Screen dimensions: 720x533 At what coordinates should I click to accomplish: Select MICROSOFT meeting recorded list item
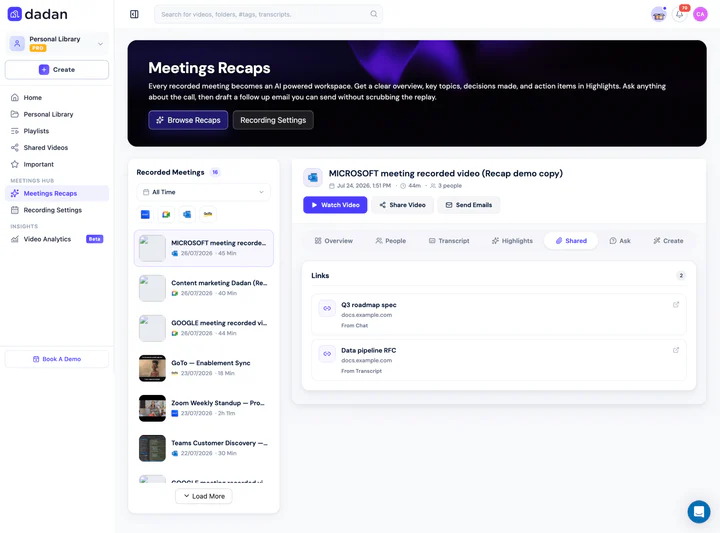(x=203, y=248)
